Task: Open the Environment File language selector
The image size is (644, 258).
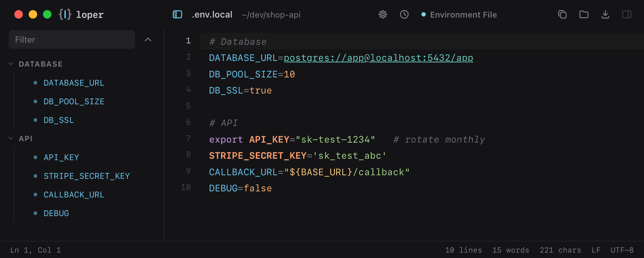Action: [x=459, y=15]
